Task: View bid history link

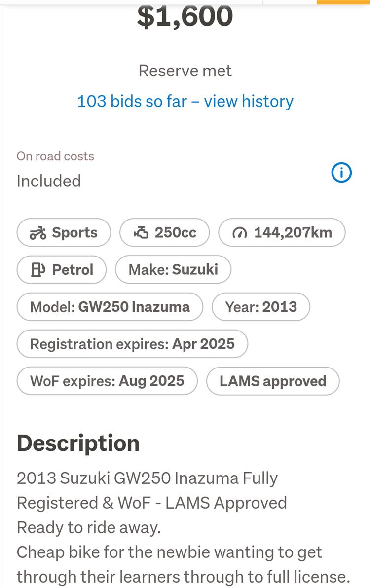Action: [185, 101]
